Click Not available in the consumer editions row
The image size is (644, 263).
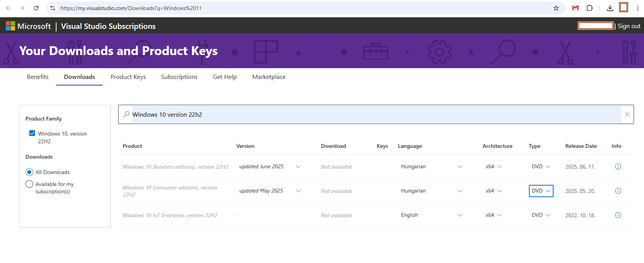tap(336, 191)
